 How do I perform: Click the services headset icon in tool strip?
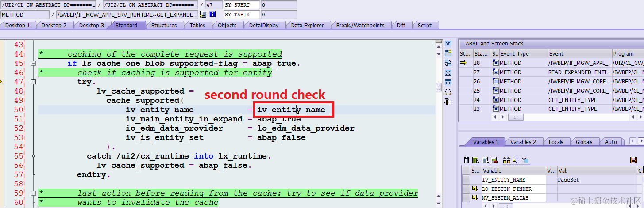(x=448, y=92)
